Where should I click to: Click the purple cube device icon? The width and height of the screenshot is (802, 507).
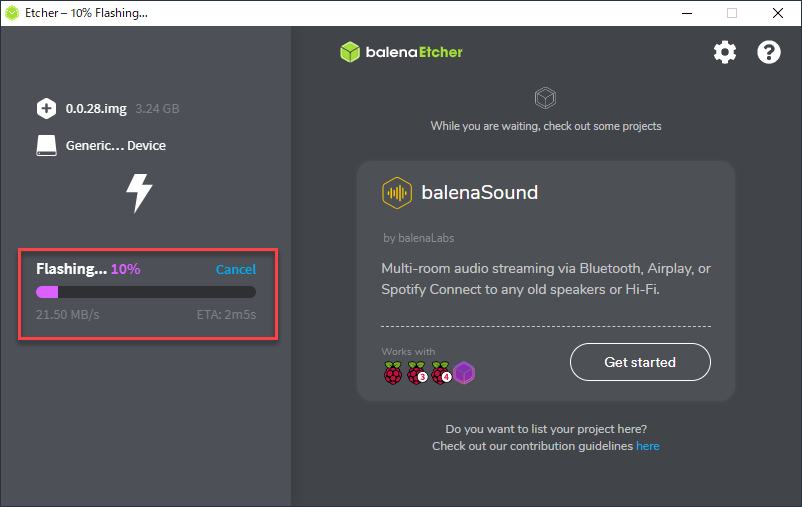pyautogui.click(x=464, y=372)
